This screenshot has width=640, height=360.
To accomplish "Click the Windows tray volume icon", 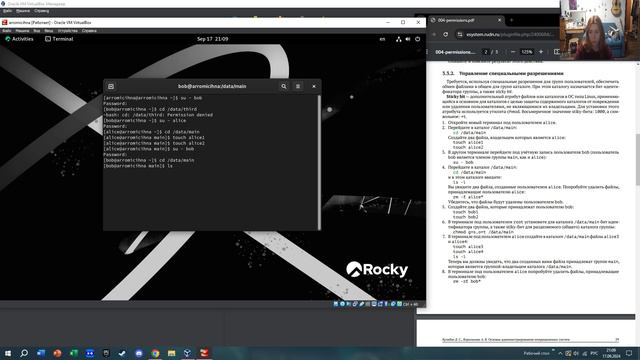I will (x=576, y=353).
